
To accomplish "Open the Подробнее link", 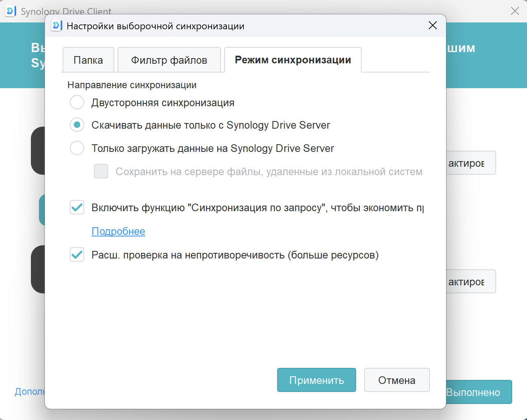I will 118,231.
